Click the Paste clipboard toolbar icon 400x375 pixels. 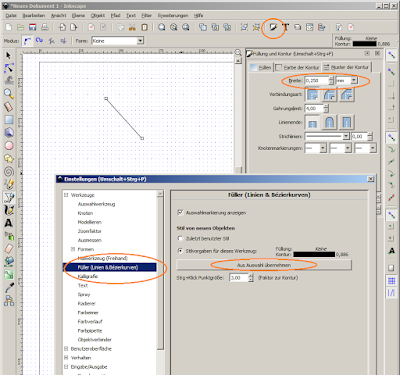[x=144, y=27]
